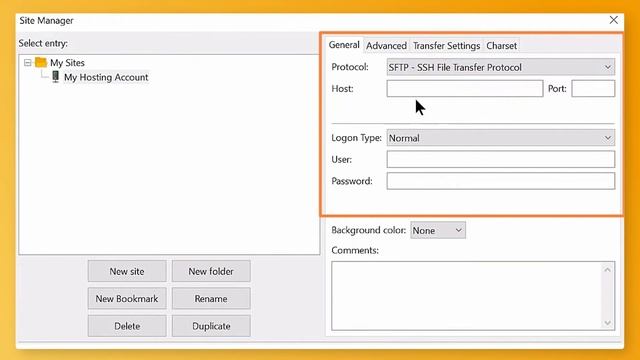Click the Password input field
640x360 pixels.
(500, 181)
